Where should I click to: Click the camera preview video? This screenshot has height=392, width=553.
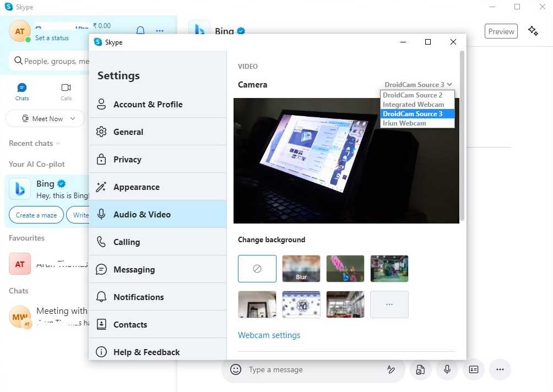click(346, 161)
